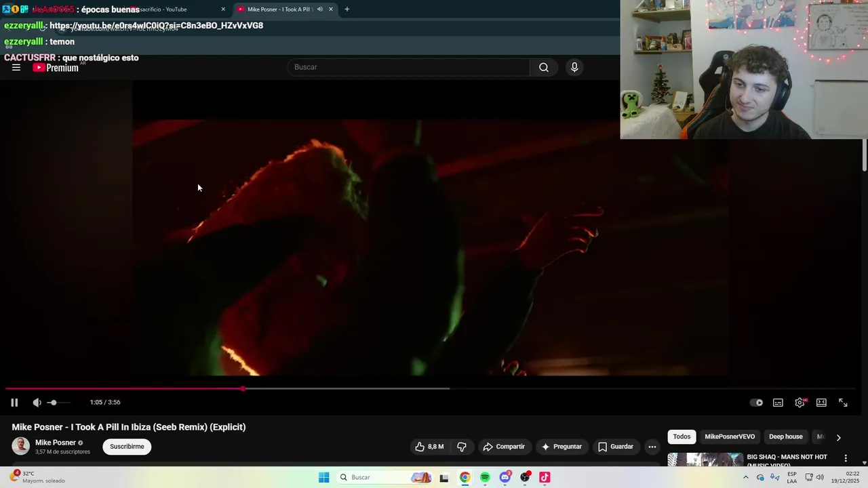Click the YouTube search magnifier button
Image resolution: width=868 pixels, height=488 pixels.
pos(544,67)
